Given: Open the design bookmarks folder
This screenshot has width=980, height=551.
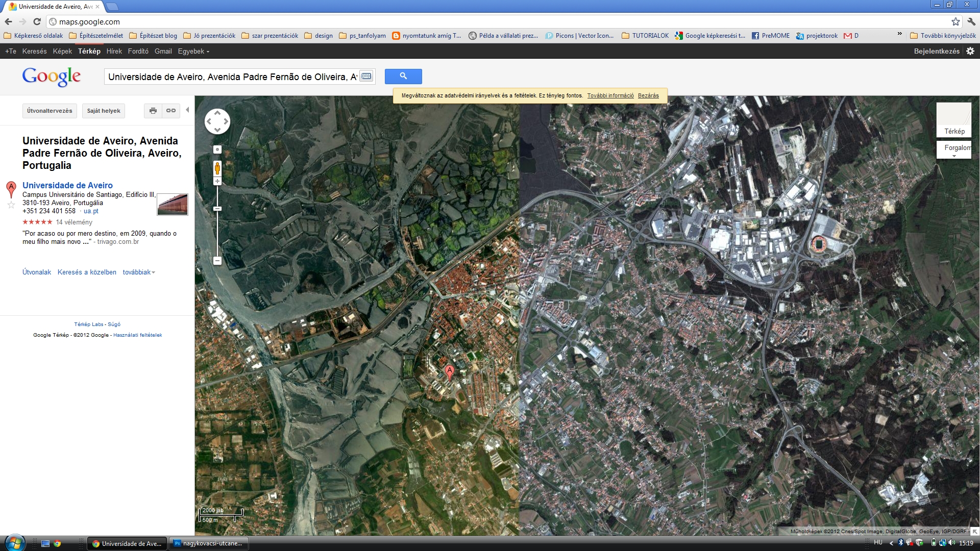Looking at the screenshot, I should coord(318,36).
